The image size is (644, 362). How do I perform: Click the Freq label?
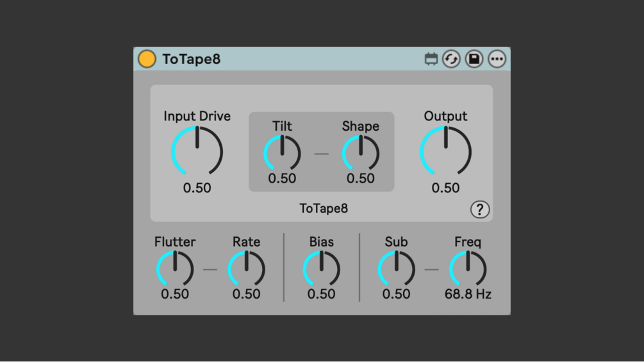468,242
